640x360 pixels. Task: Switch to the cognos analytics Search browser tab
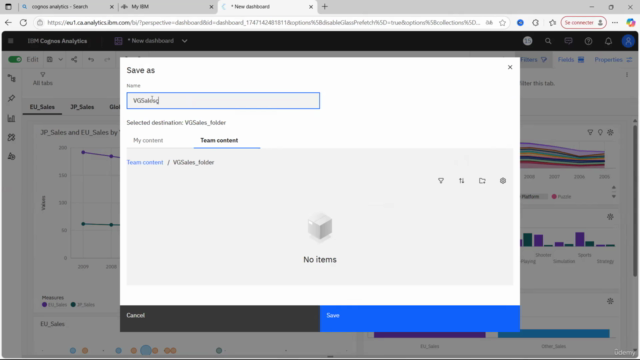67,7
